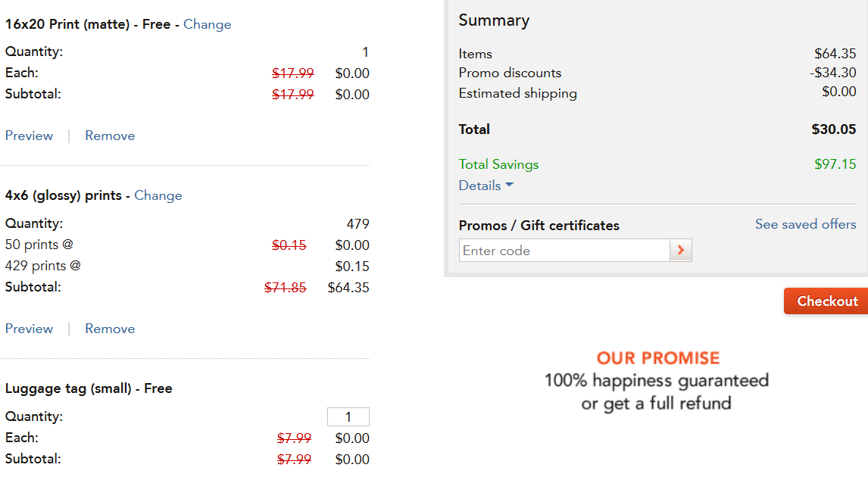Click the crossed-out $17.99 price

click(x=293, y=73)
